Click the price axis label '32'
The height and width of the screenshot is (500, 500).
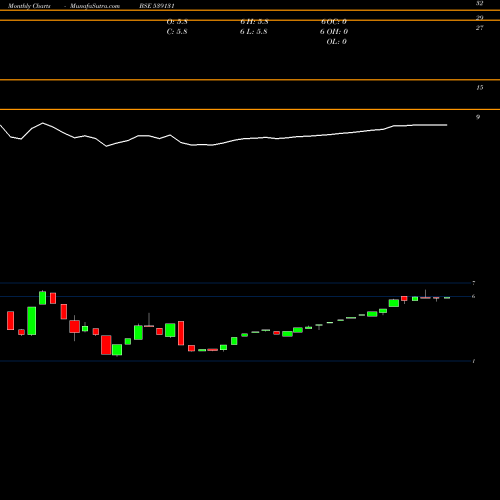479,3
